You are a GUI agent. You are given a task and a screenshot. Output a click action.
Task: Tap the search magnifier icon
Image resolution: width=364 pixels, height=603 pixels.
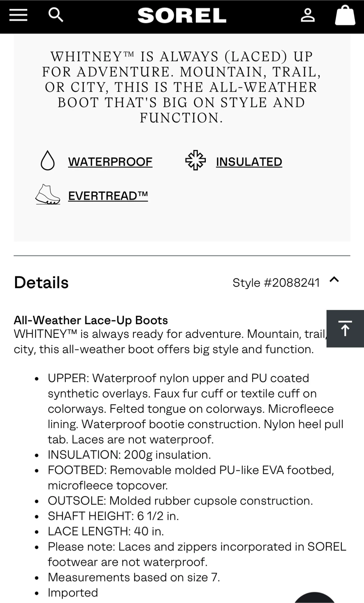[x=56, y=15]
